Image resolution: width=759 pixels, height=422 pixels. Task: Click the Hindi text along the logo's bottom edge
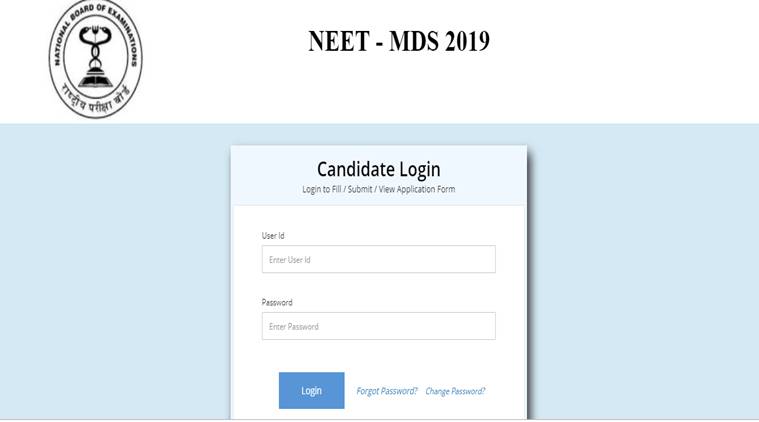pyautogui.click(x=95, y=99)
